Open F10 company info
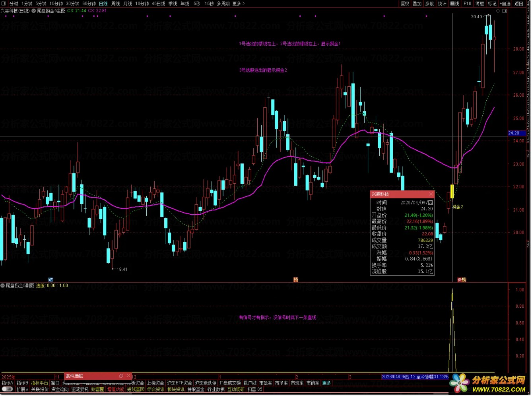The width and height of the screenshot is (532, 396). [467, 4]
